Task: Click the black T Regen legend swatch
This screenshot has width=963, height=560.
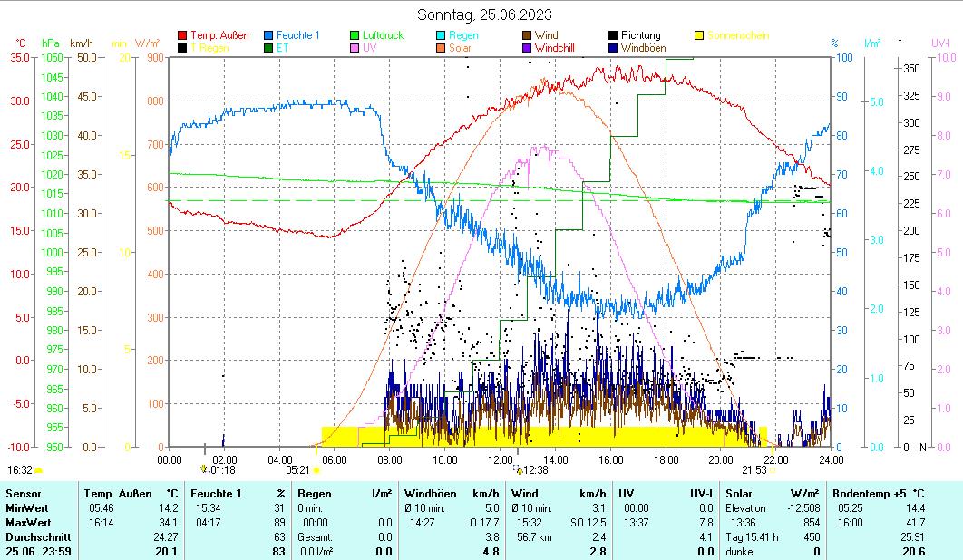Action: pyautogui.click(x=182, y=48)
